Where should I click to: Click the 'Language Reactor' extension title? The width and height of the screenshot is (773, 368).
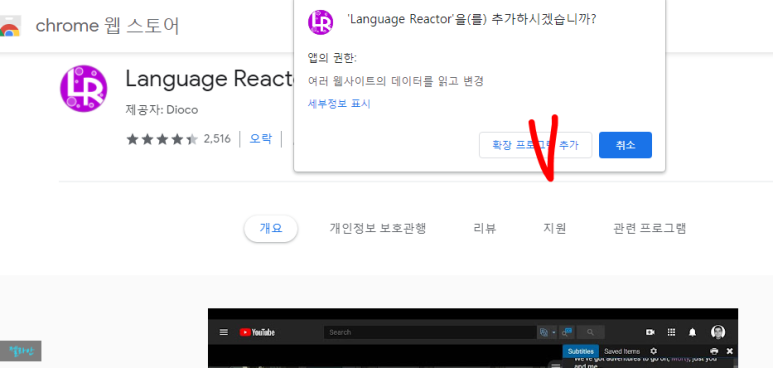pos(210,79)
